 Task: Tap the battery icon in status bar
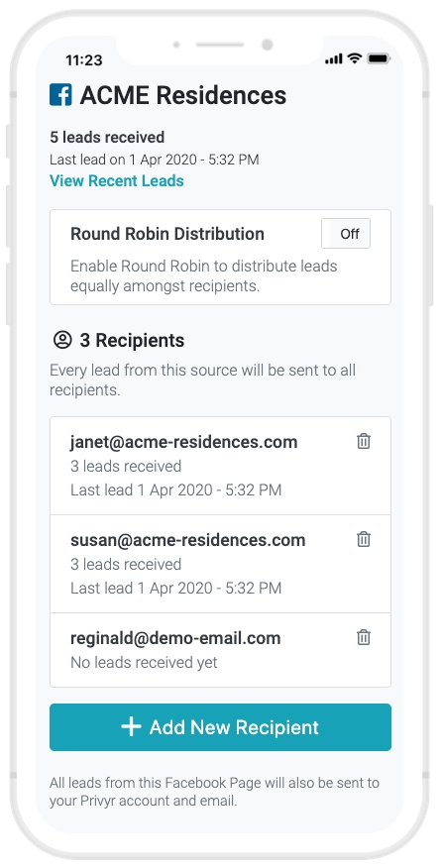[x=379, y=58]
